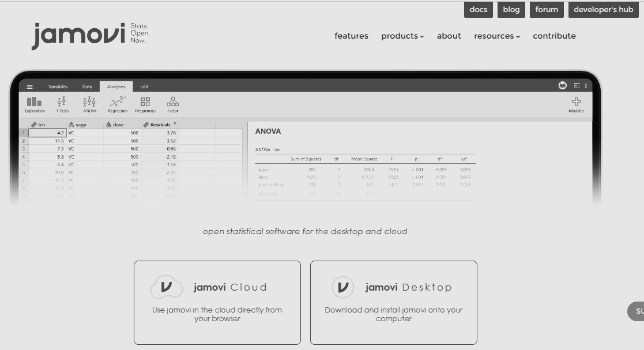The image size is (644, 350).
Task: Open the jamovi Cloud card
Action: point(217,303)
